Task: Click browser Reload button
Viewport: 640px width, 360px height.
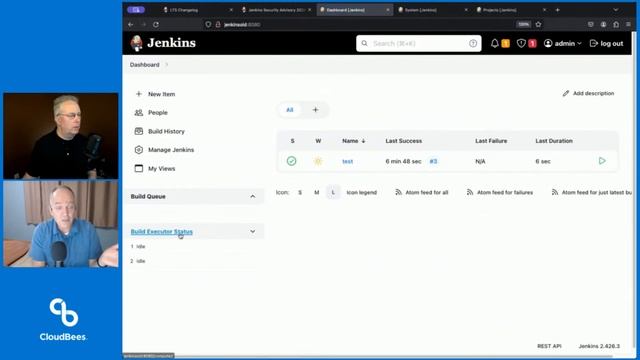Action: pos(156,24)
